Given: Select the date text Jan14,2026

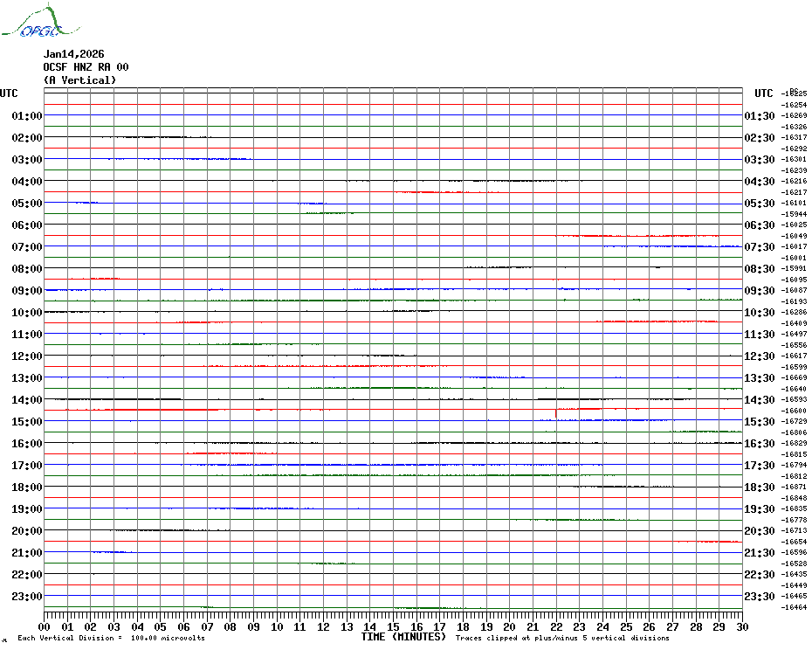Looking at the screenshot, I should coord(73,54).
